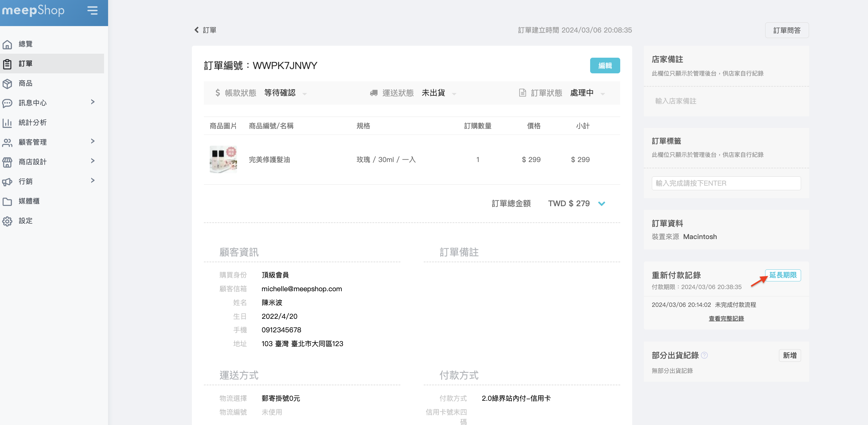Click the order tag input field
The height and width of the screenshot is (425, 868).
coord(726,183)
